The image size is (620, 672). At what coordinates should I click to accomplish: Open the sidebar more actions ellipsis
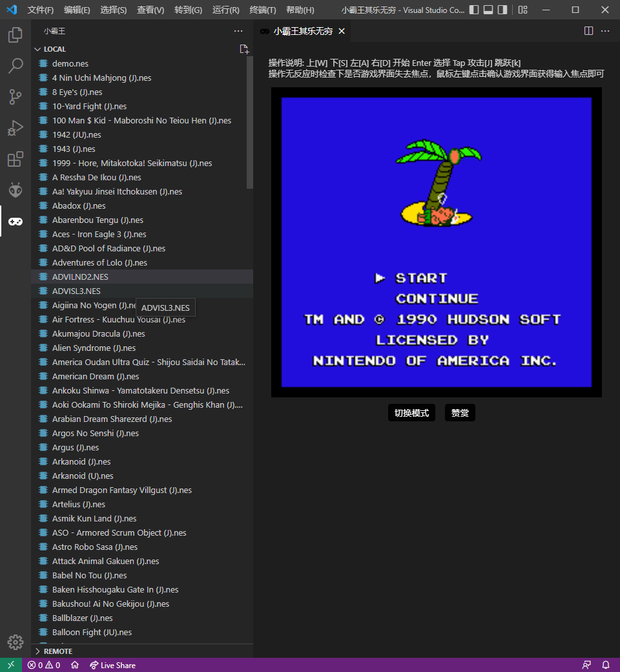click(238, 31)
